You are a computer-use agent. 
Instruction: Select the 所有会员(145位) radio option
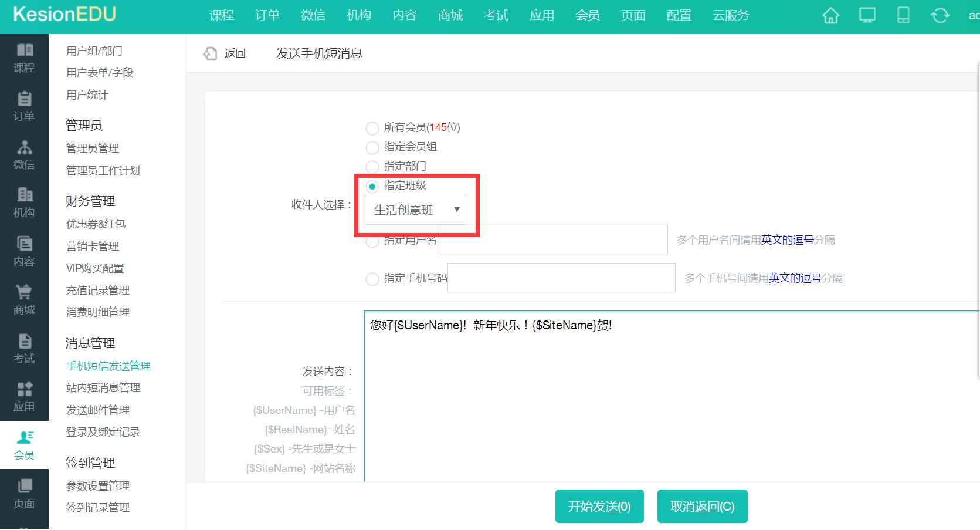(372, 128)
